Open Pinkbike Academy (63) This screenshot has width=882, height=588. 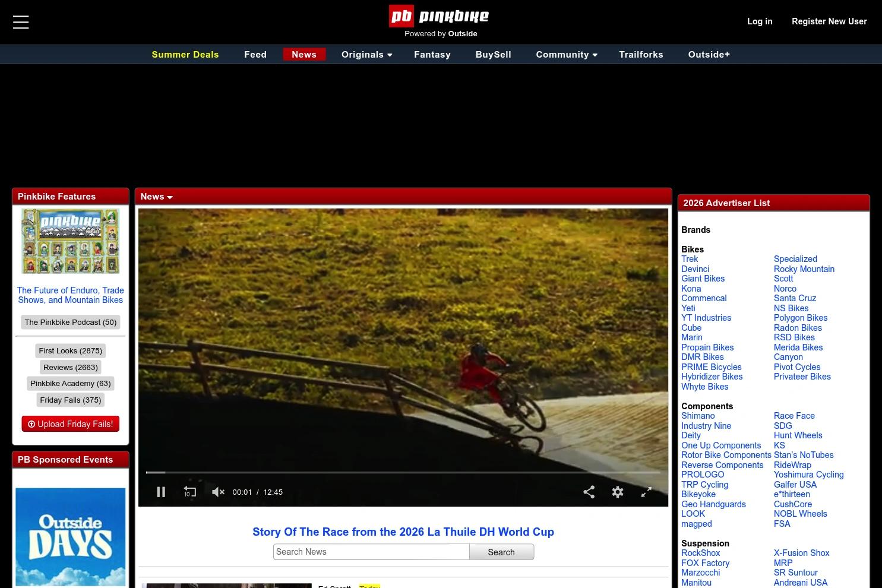pos(71,384)
